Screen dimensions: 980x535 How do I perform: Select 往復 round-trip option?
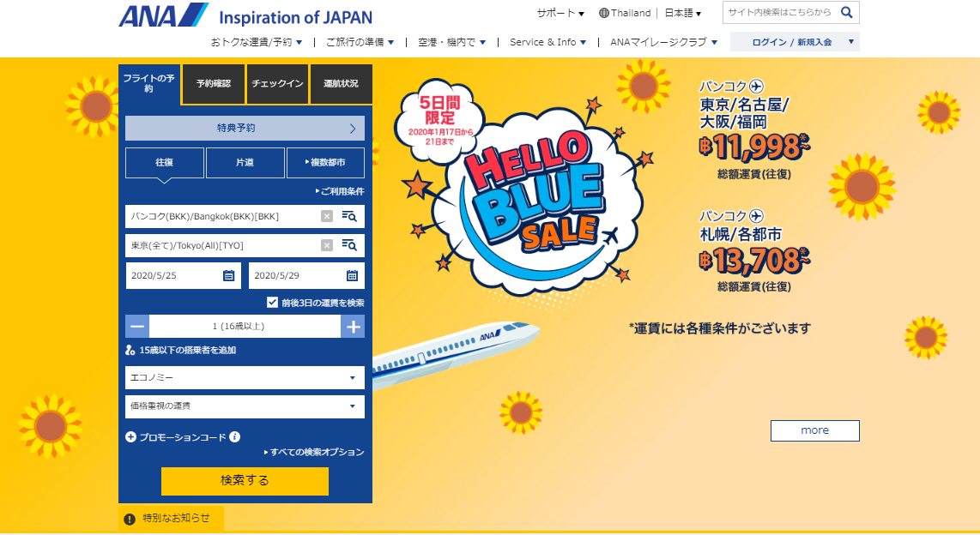[x=165, y=163]
